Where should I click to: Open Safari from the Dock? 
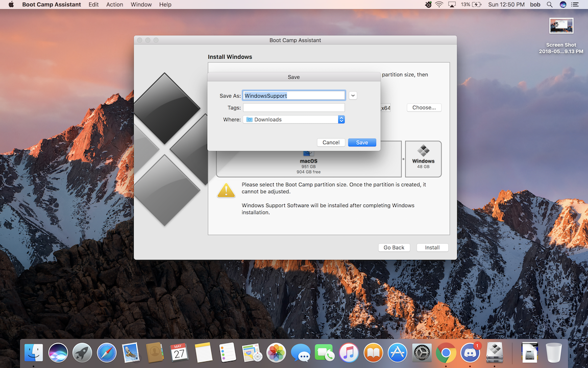107,353
